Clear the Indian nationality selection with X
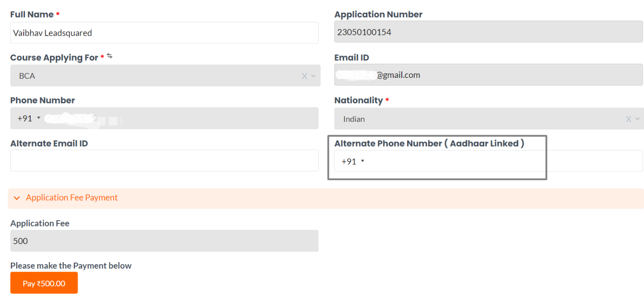 628,119
